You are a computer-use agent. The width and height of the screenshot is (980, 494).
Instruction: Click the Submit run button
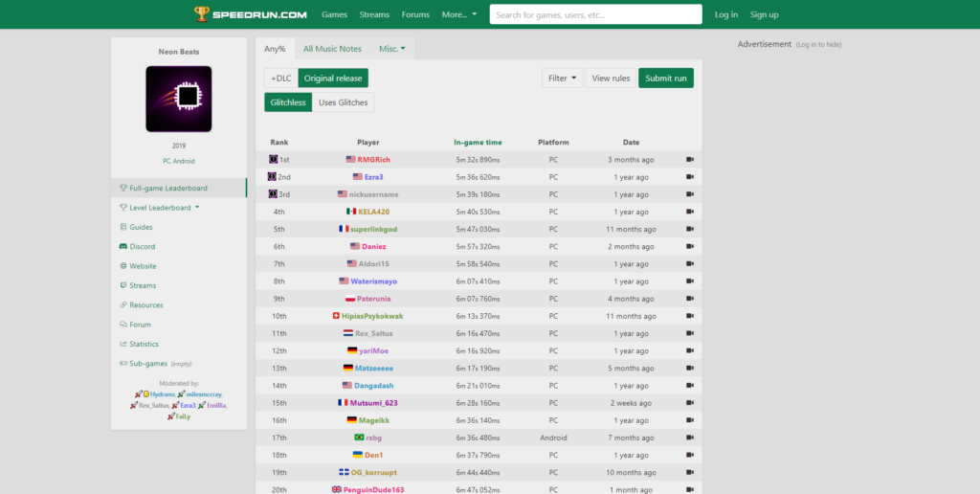666,79
